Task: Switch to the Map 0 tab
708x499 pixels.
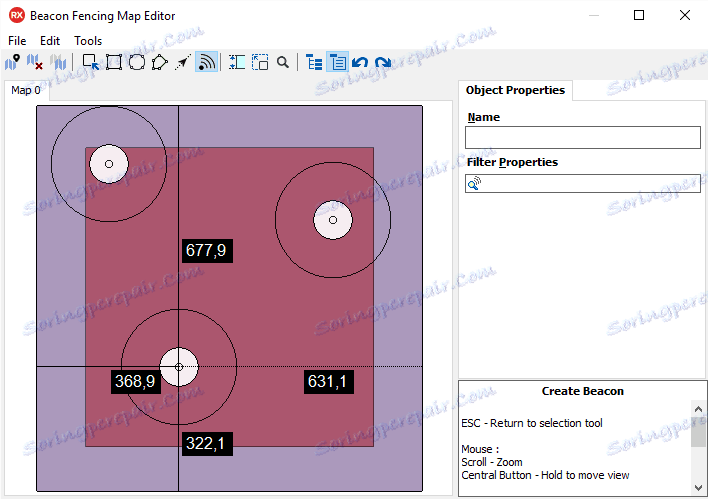Action: point(26,90)
